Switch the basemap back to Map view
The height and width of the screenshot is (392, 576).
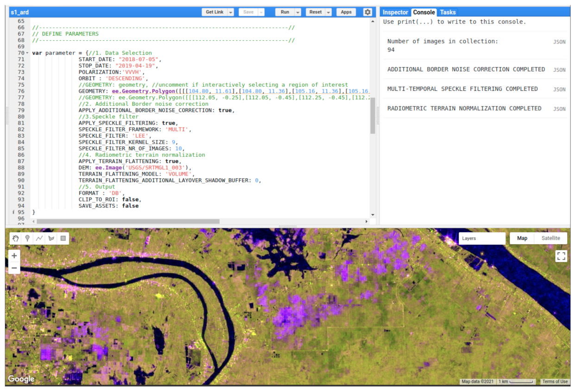522,238
